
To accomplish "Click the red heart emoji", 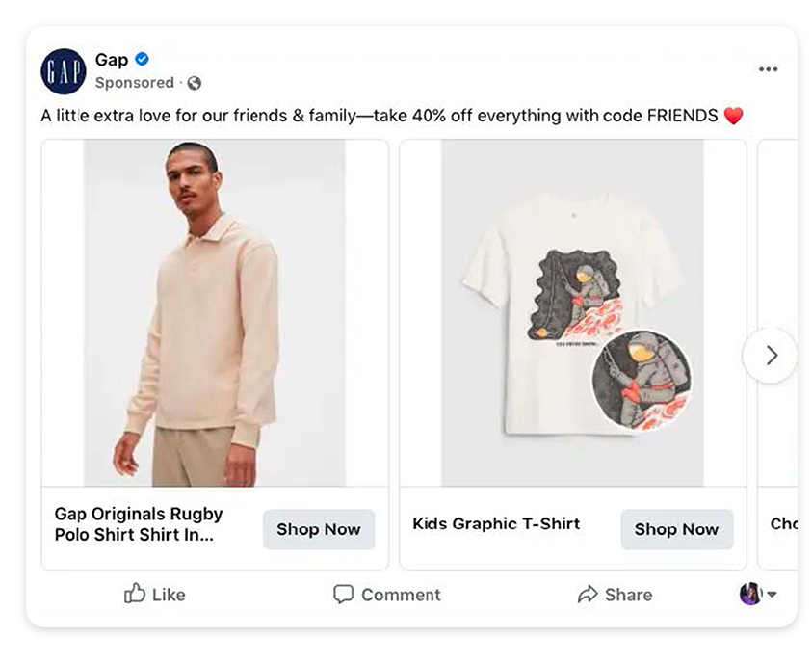I will pyautogui.click(x=733, y=117).
